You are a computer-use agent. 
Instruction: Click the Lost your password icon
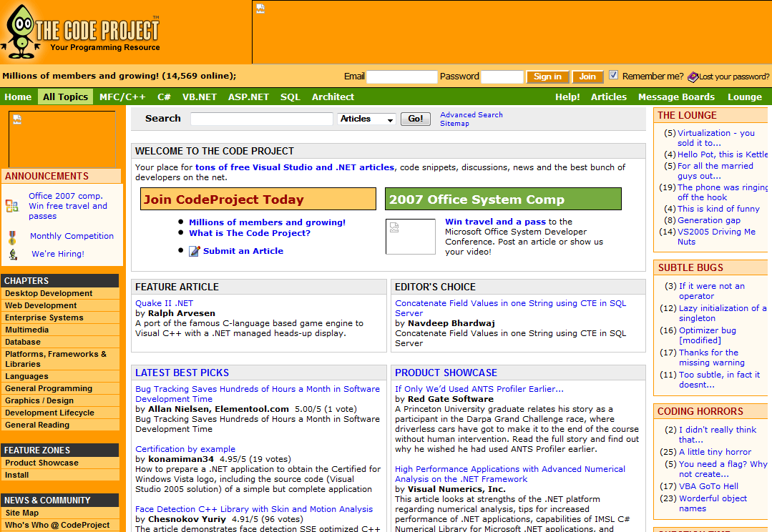click(693, 77)
